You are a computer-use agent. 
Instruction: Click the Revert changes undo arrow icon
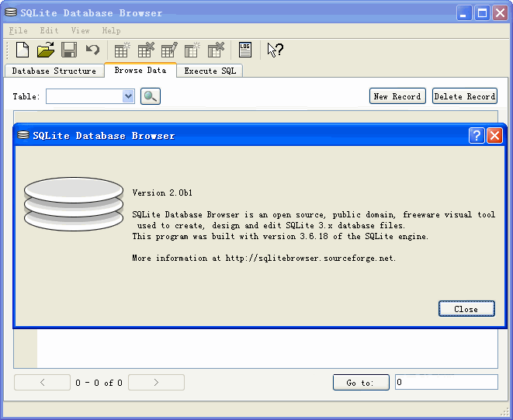[x=92, y=50]
